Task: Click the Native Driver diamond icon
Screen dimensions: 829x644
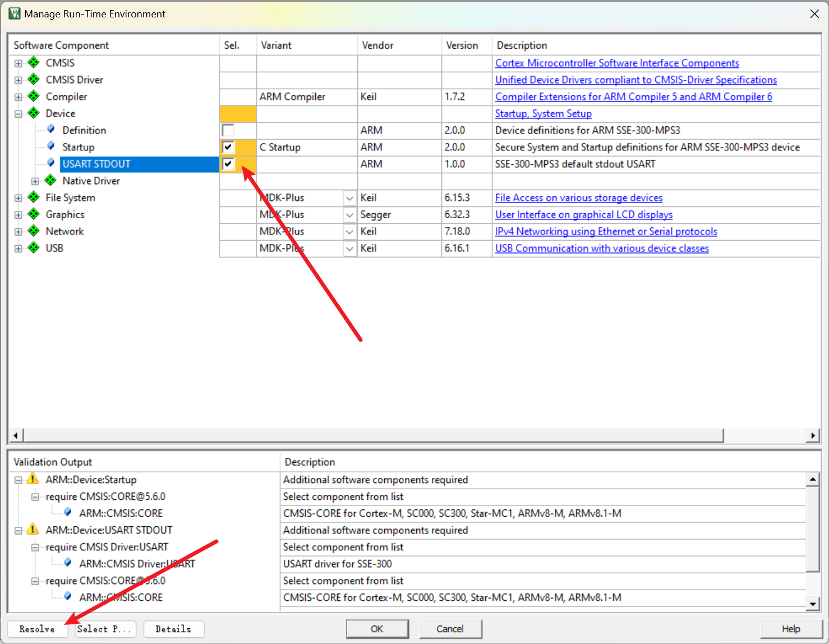Action: pyautogui.click(x=50, y=180)
